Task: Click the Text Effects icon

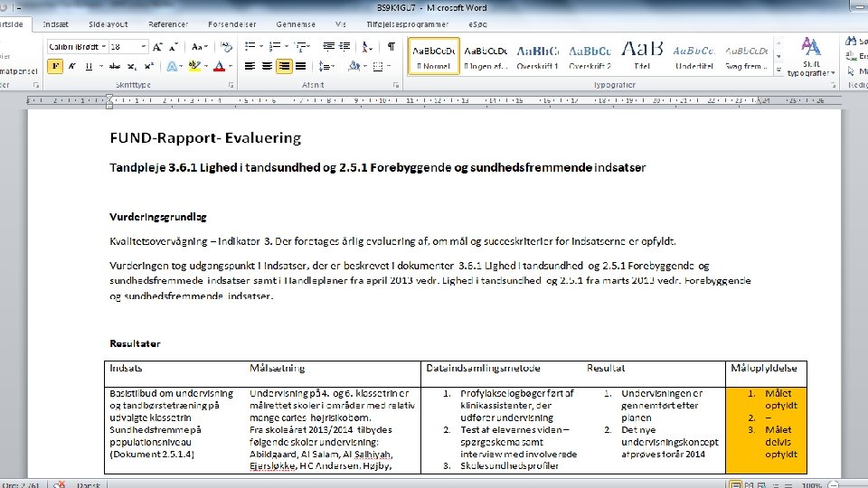Action: tap(172, 66)
